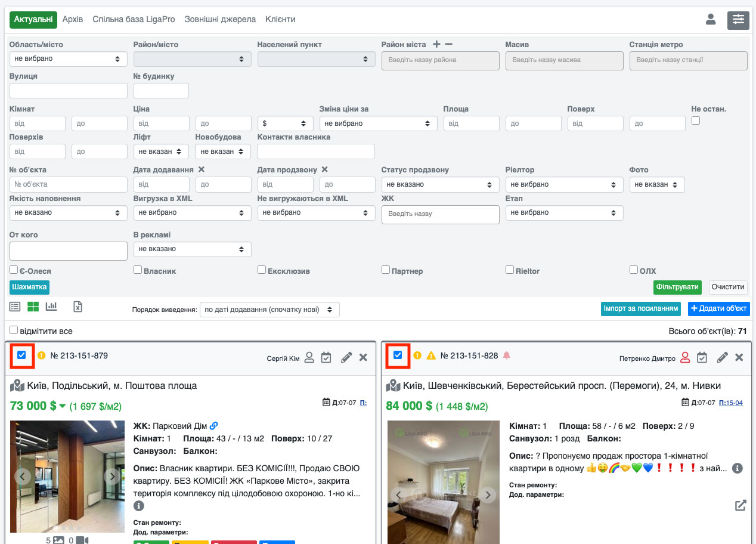The image size is (756, 544).
Task: Click yellow warning triangle on listing 213-151-828
Action: click(x=431, y=356)
